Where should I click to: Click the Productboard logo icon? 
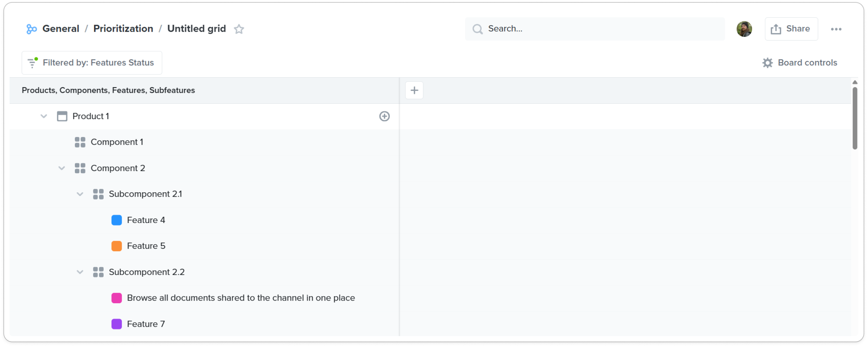pos(31,29)
